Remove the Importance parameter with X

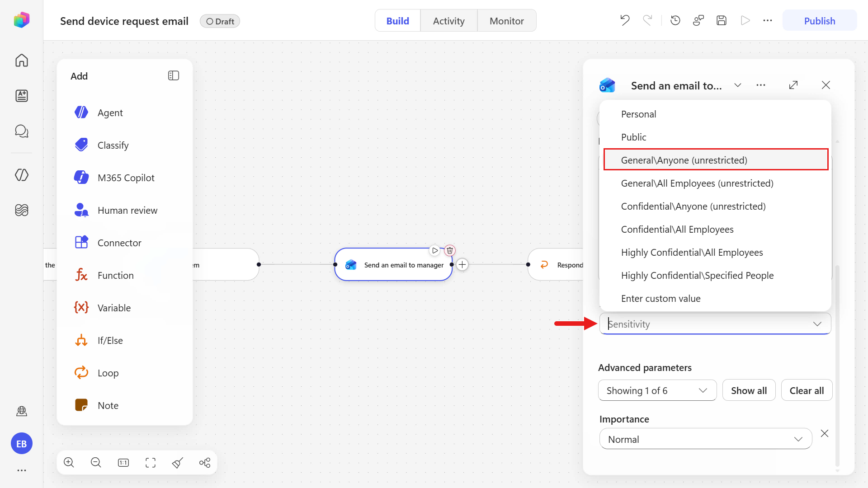click(x=825, y=433)
